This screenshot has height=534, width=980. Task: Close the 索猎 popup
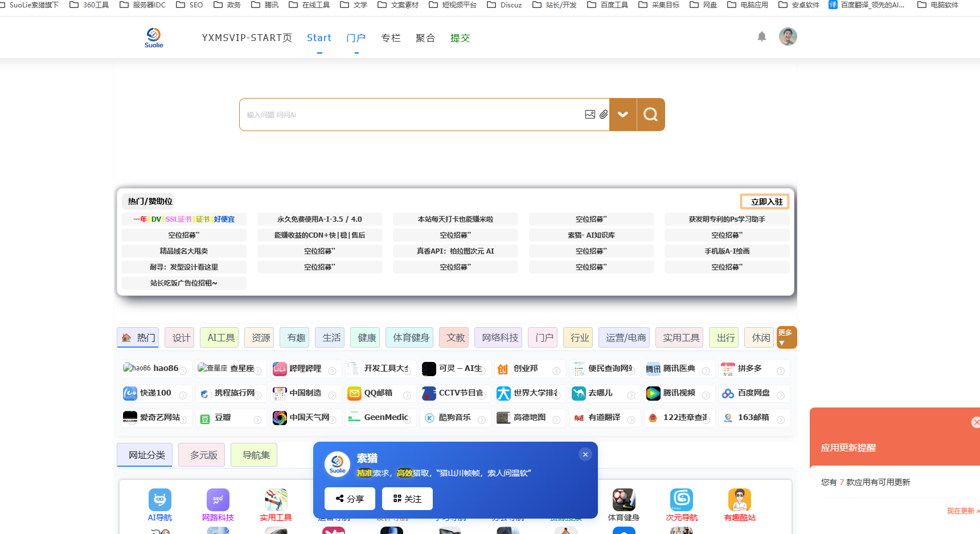coord(585,454)
